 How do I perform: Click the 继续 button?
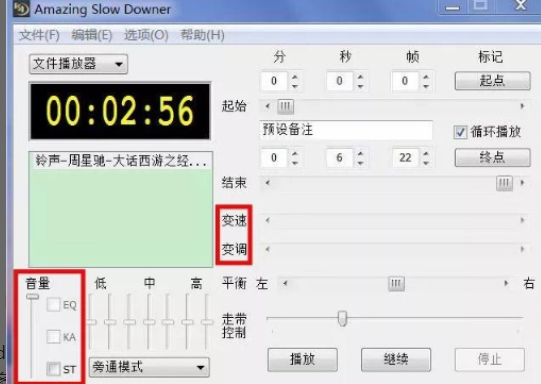[396, 360]
